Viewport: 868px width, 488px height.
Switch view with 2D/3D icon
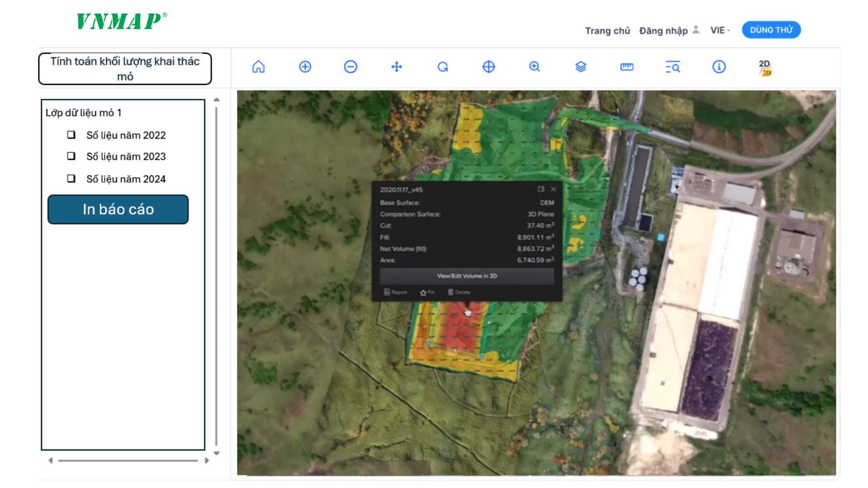765,68
